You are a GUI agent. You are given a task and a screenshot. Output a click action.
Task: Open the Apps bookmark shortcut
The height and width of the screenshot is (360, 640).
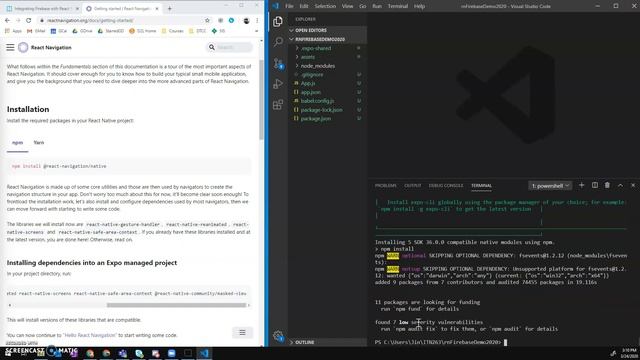13,31
